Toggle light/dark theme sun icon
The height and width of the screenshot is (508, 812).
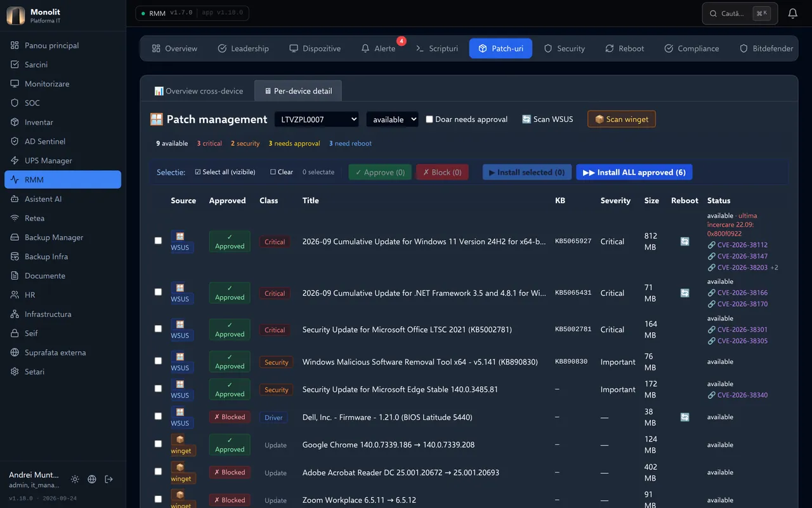point(75,479)
